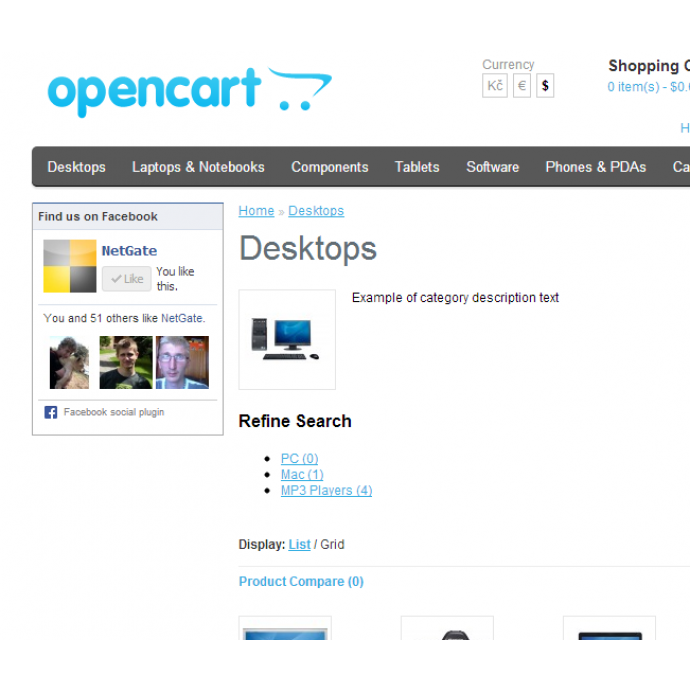The image size is (690, 690).
Task: Open the Desktops menu item
Action: 77,167
